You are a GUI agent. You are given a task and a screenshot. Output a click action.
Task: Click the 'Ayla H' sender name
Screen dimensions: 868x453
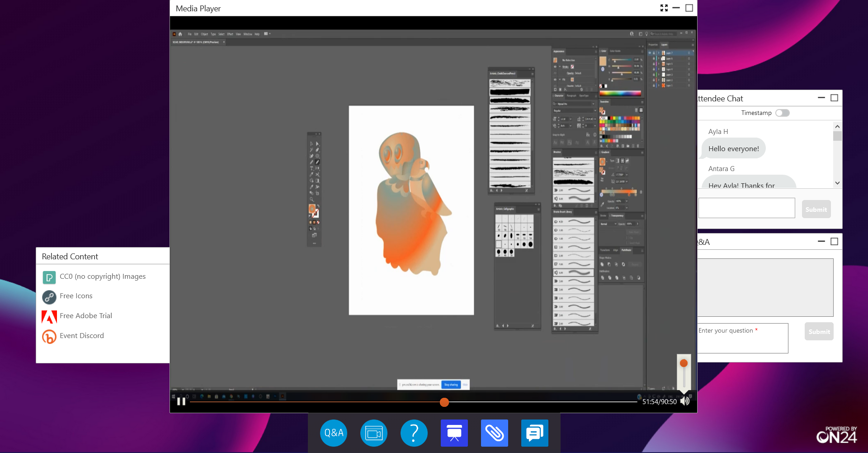pyautogui.click(x=718, y=132)
